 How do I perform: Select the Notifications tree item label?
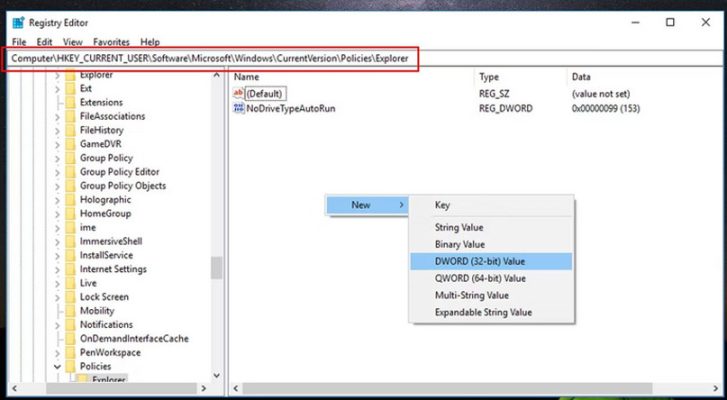(106, 324)
